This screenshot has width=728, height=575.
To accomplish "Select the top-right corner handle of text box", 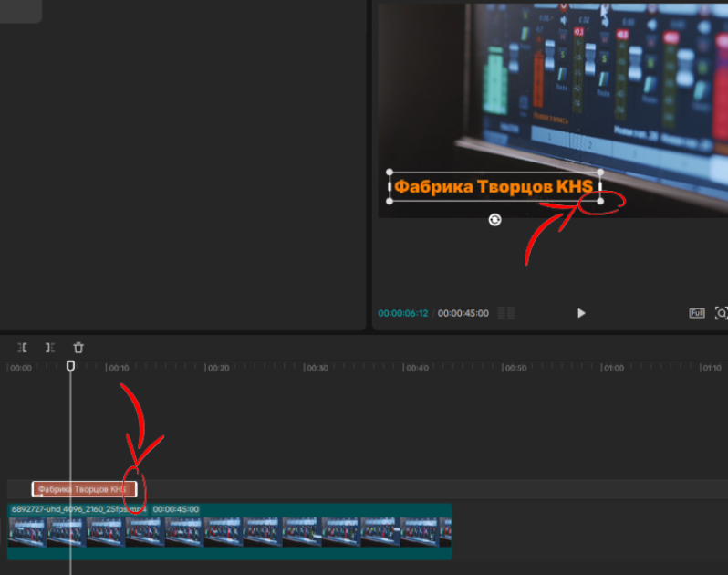I will click(600, 172).
